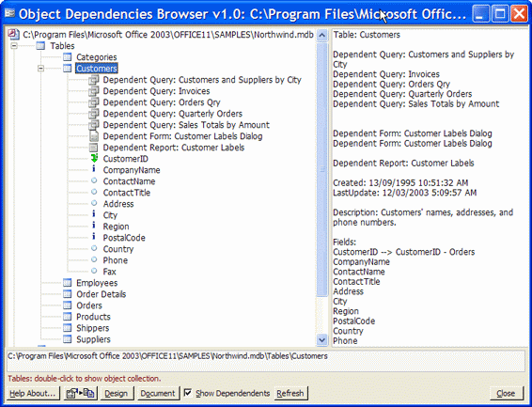Image resolution: width=532 pixels, height=407 pixels.
Task: Click the Close button at bottom right
Action: tap(506, 393)
